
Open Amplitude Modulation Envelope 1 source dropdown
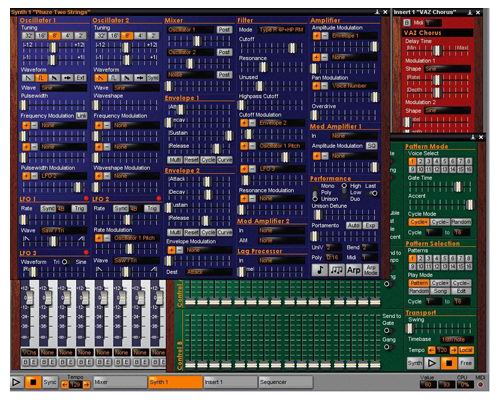click(x=354, y=36)
